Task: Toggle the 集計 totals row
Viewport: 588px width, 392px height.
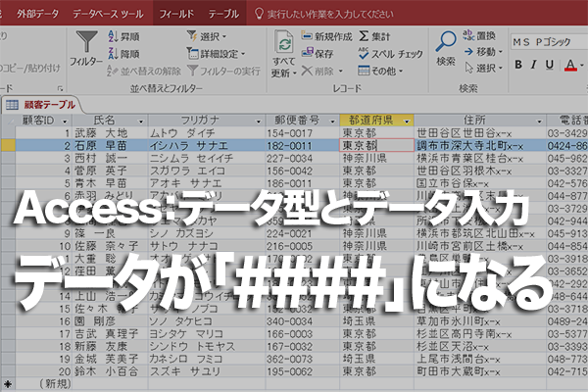Action: (x=374, y=36)
